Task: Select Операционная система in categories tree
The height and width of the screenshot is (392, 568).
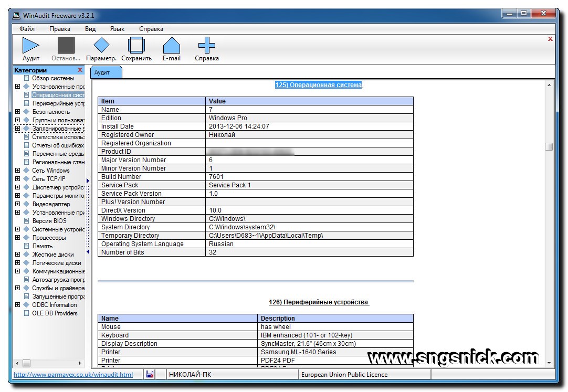Action: pos(58,95)
